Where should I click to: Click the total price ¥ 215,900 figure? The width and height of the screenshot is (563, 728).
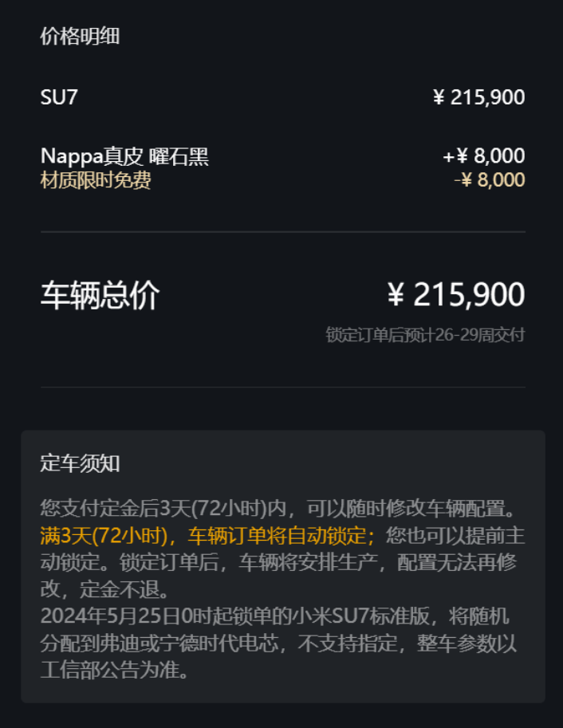(x=456, y=294)
